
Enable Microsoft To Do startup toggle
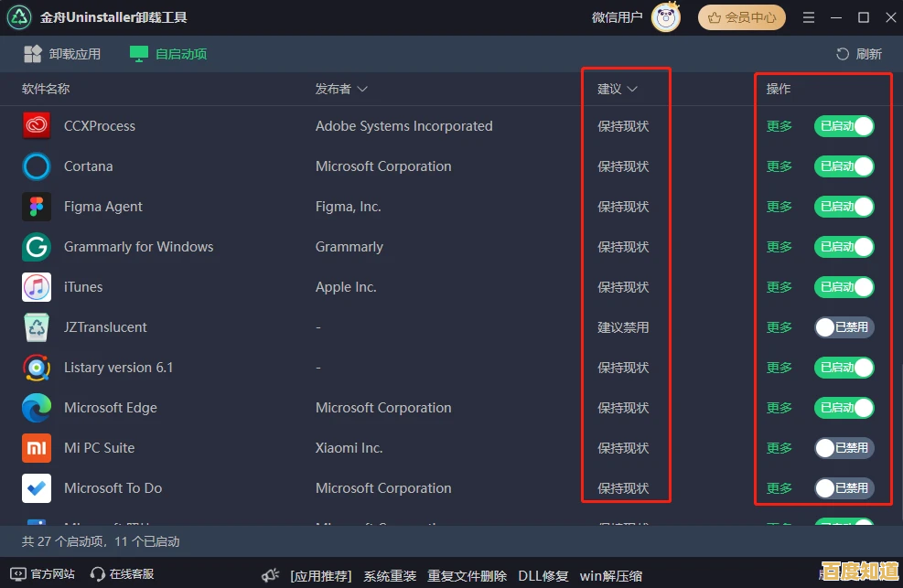tap(844, 488)
